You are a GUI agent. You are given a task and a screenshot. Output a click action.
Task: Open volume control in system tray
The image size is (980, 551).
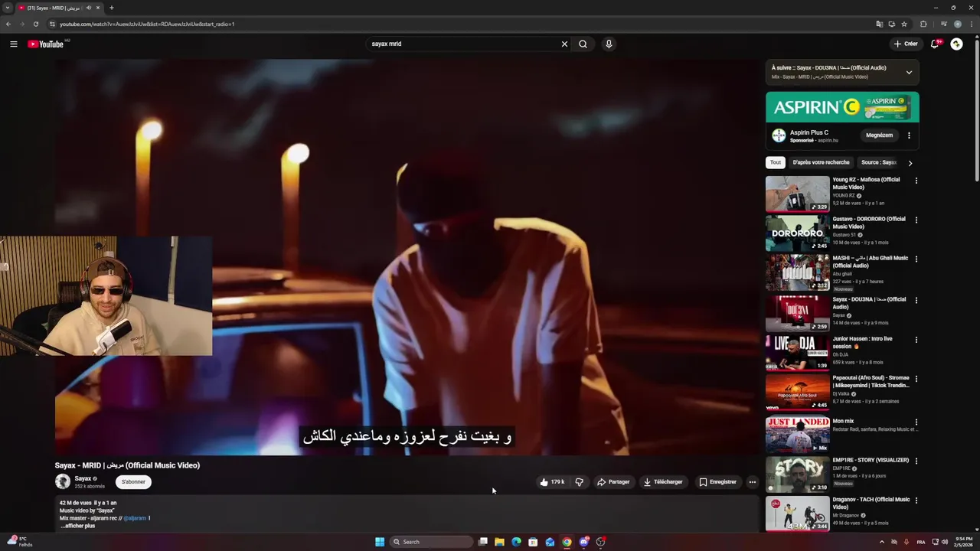coord(944,542)
